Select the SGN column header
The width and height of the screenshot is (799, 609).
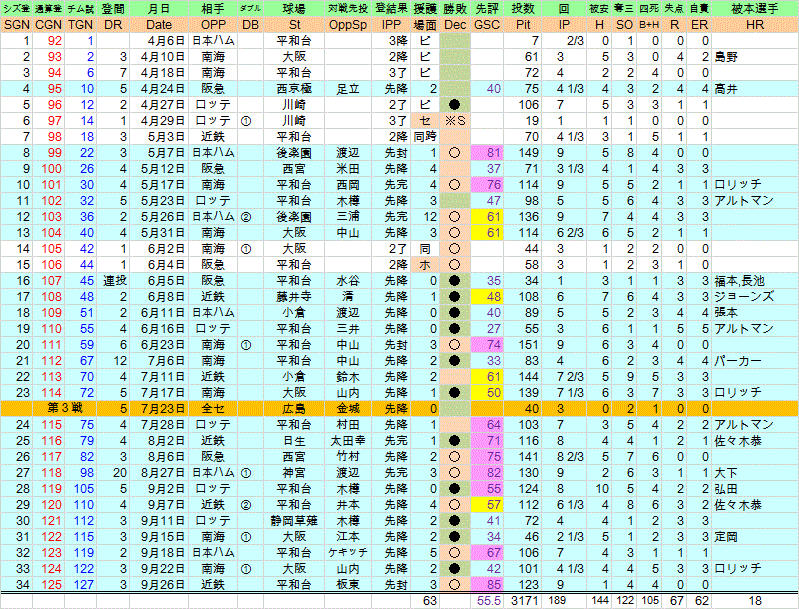coord(16,24)
